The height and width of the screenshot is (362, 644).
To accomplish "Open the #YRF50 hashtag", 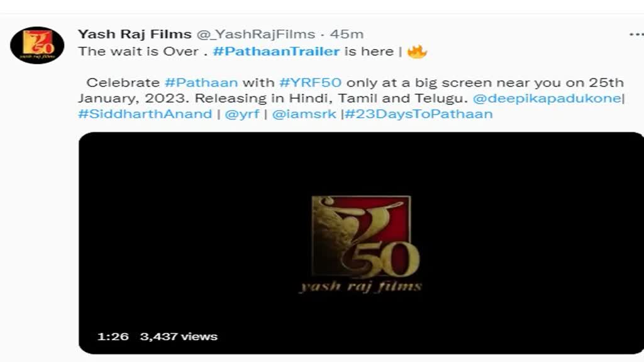I will (x=311, y=82).
